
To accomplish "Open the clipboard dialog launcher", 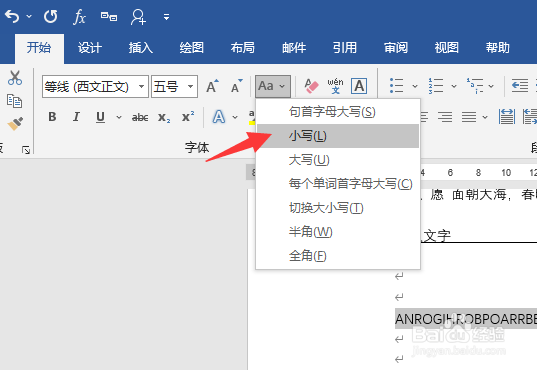I will (x=26, y=150).
